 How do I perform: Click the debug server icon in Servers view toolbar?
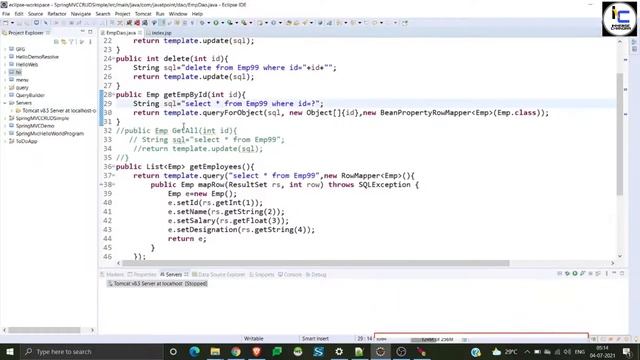[567, 273]
